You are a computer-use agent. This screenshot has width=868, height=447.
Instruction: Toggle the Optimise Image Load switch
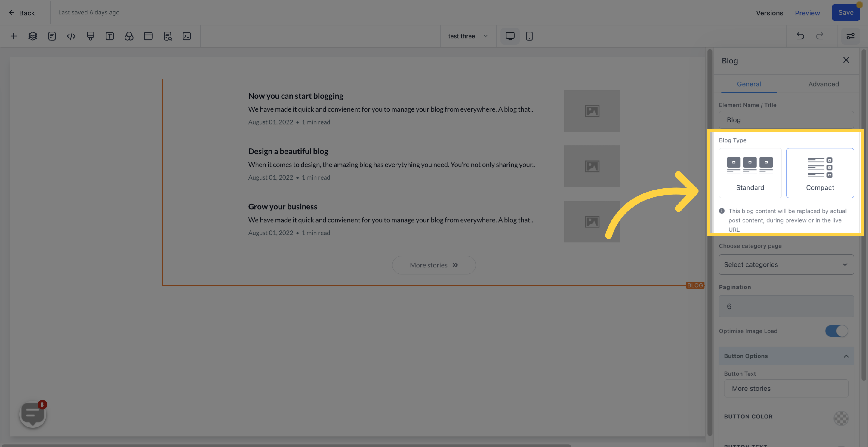pyautogui.click(x=837, y=331)
